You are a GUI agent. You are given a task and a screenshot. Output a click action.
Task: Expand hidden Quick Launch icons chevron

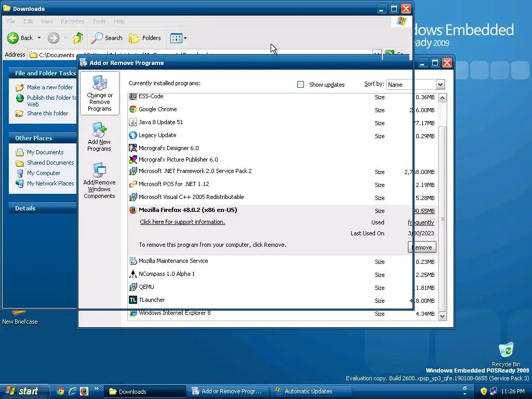pyautogui.click(x=96, y=389)
